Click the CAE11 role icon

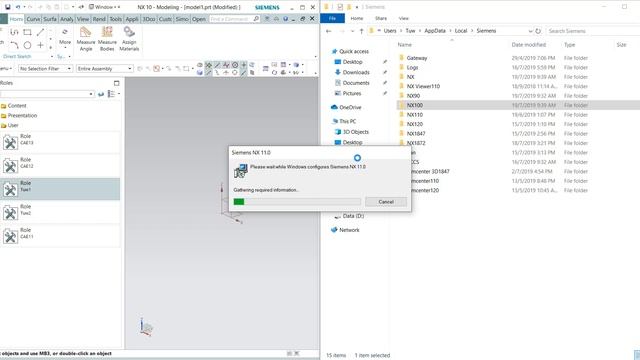10,236
